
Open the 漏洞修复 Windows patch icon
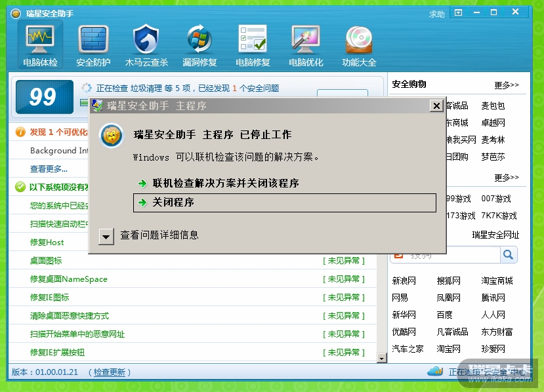point(199,45)
